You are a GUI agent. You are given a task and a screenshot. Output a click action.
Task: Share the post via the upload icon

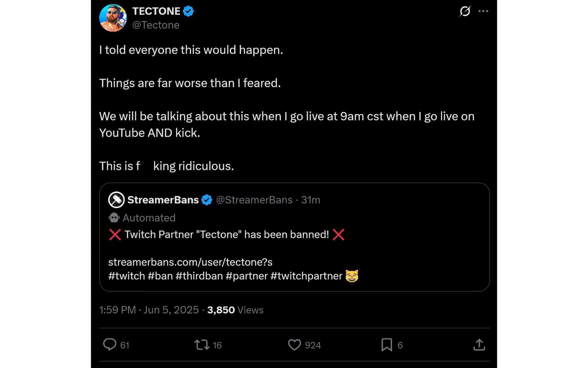pos(480,345)
